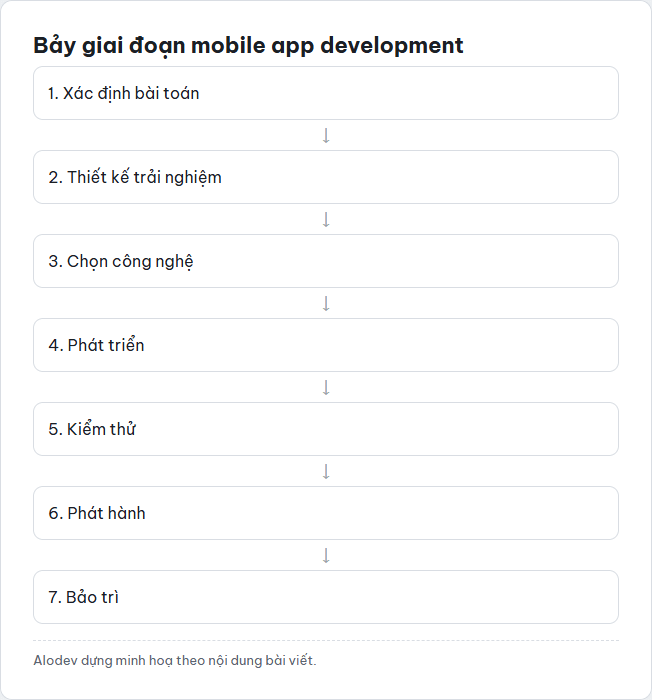
Task: Click the 'Phát hành' label text
Action: (106, 513)
